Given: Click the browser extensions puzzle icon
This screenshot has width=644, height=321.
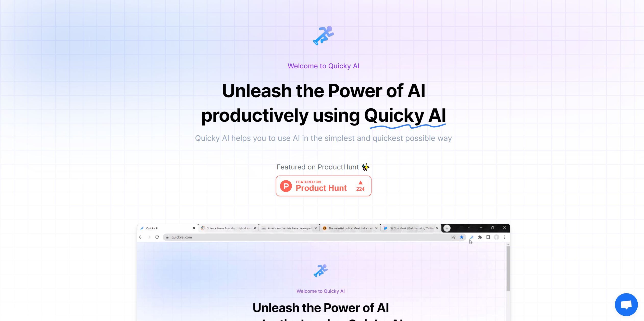Looking at the screenshot, I should click(x=480, y=237).
